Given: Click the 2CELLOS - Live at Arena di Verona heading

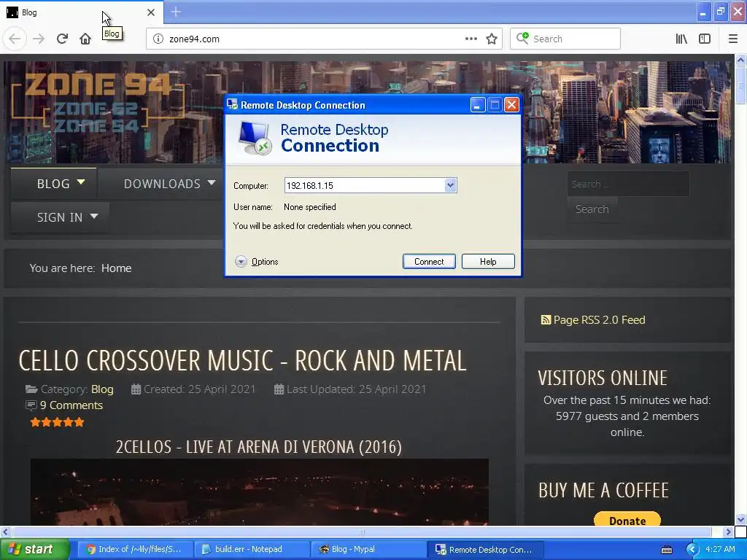Looking at the screenshot, I should (x=259, y=447).
